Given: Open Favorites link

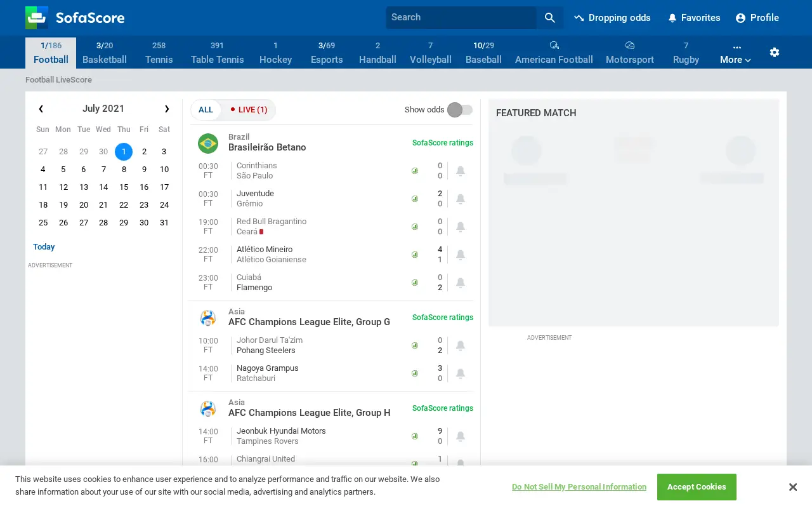Looking at the screenshot, I should pyautogui.click(x=694, y=18).
